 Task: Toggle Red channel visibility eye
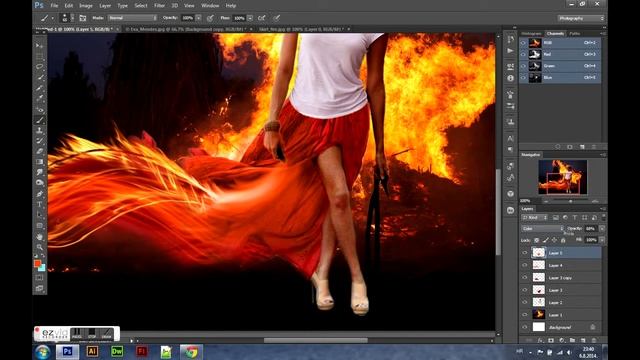click(523, 54)
